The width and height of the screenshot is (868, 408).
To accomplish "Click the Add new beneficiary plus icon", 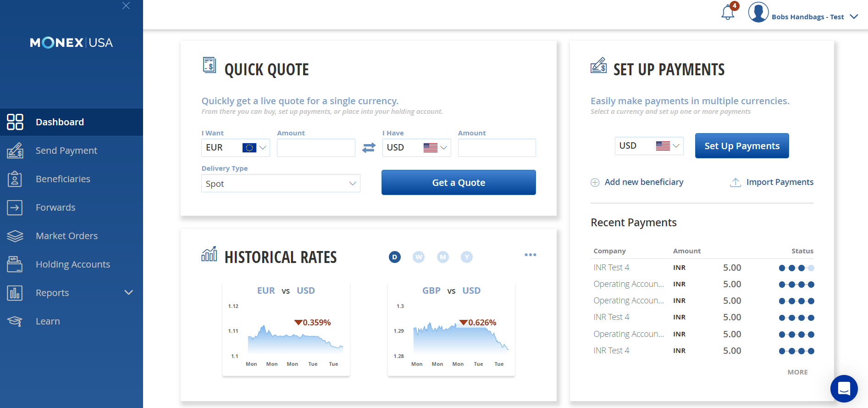I will pos(595,183).
